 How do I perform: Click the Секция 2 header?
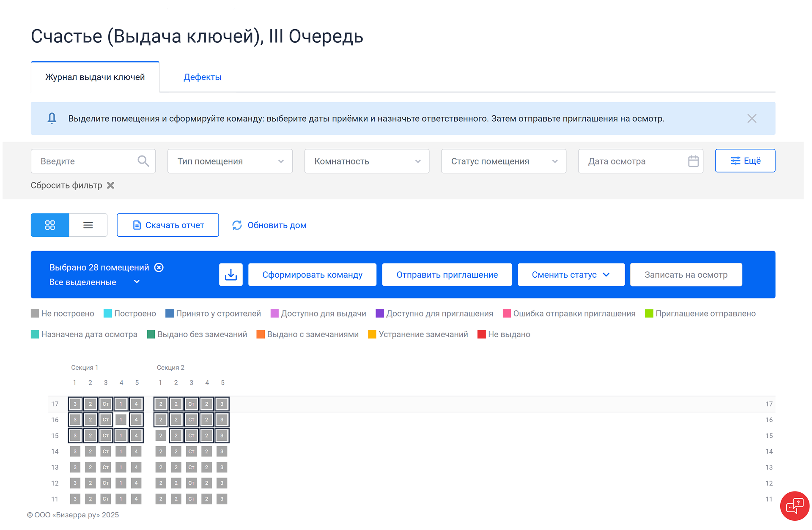click(x=170, y=368)
